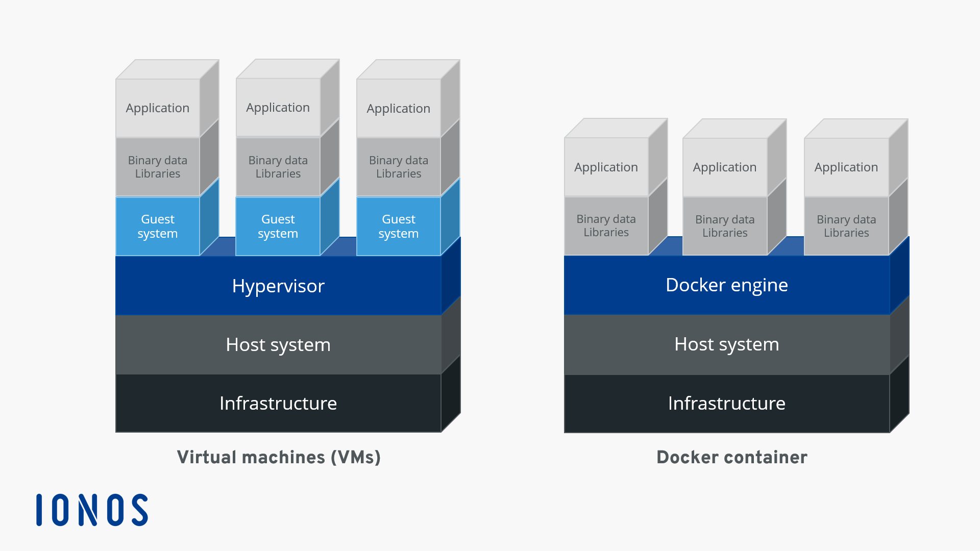Toggle the first Binary data Libraries box on VM side
This screenshot has height=551, width=980.
(157, 167)
